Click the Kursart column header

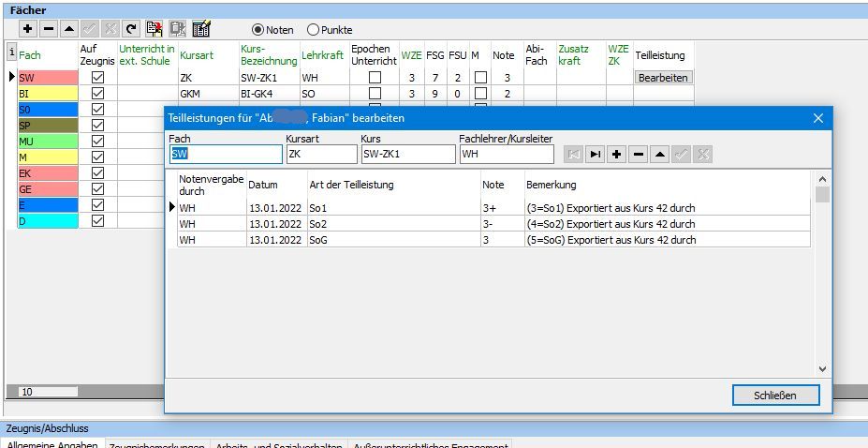tap(208, 54)
